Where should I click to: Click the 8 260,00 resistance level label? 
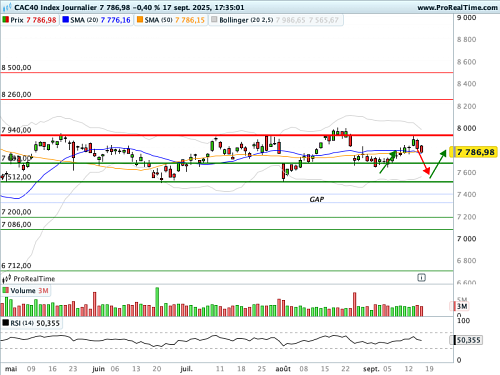tap(16, 95)
